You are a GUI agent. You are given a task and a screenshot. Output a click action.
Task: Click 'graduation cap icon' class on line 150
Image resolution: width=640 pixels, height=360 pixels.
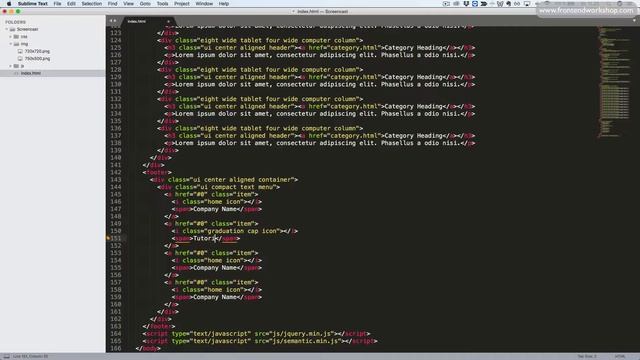click(x=242, y=231)
